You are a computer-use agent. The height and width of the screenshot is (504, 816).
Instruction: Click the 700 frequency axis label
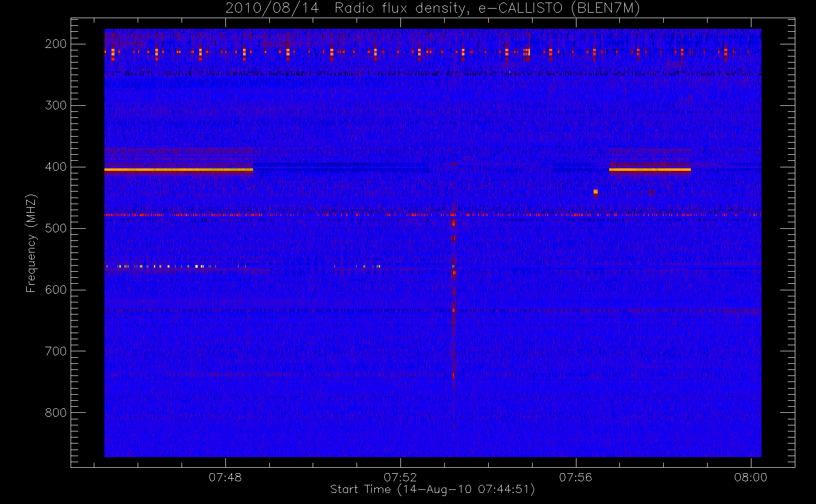click(55, 351)
